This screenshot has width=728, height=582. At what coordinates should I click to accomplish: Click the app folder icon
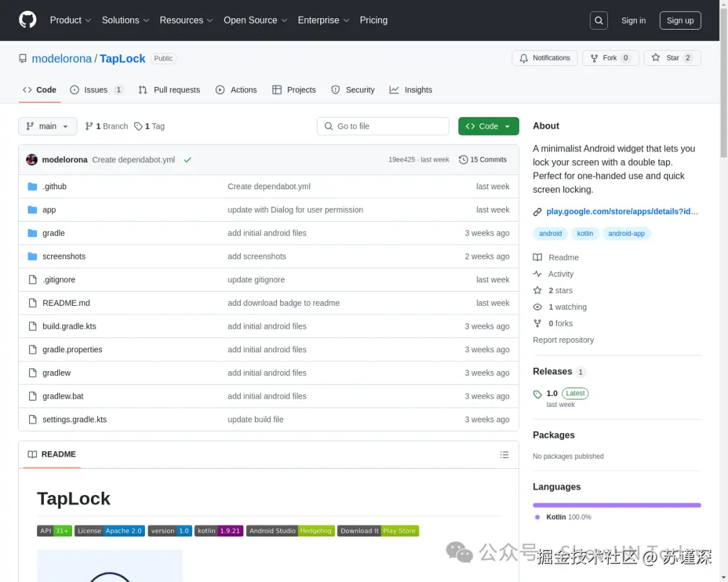(32, 209)
